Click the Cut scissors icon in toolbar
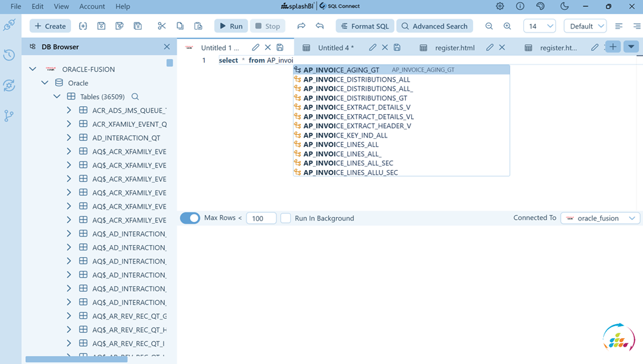 (161, 26)
